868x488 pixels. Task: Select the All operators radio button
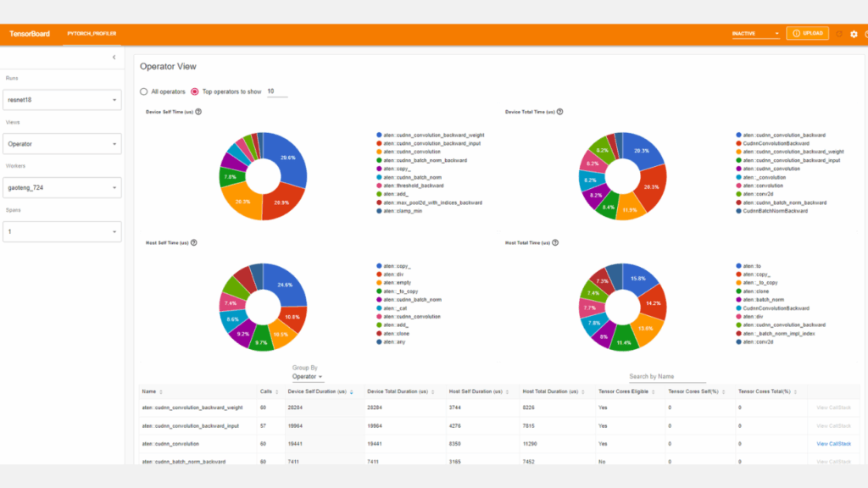(x=143, y=91)
